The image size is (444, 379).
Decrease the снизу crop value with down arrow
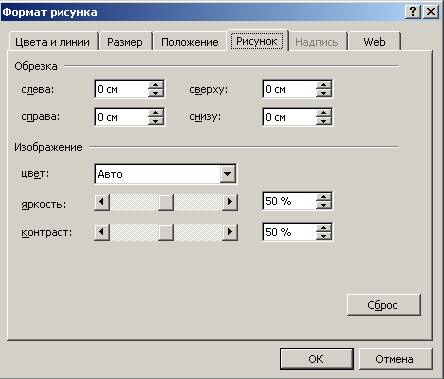[x=323, y=121]
